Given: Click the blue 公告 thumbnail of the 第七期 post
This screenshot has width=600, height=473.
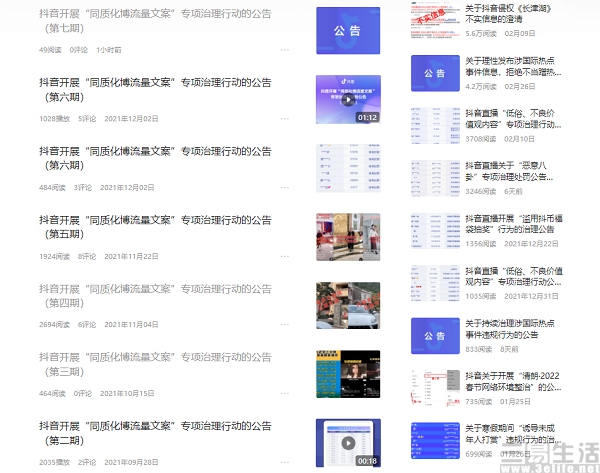Looking at the screenshot, I should click(x=348, y=31).
